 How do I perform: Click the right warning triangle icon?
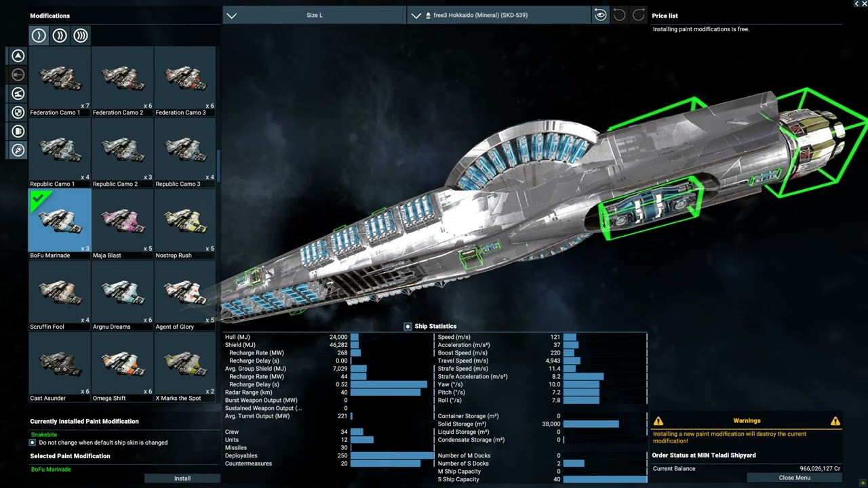835,421
